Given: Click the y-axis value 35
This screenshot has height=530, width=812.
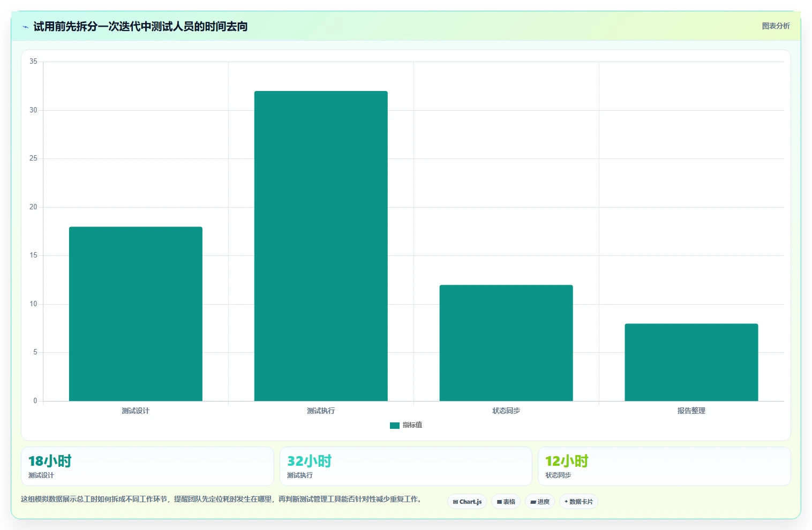Looking at the screenshot, I should pyautogui.click(x=33, y=62).
